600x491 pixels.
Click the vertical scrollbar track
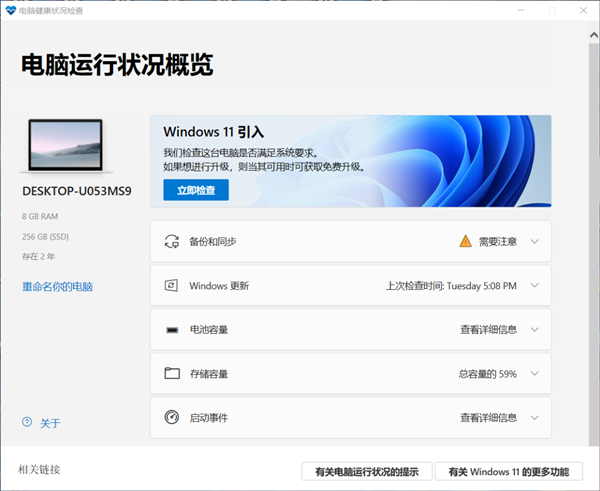click(x=594, y=245)
